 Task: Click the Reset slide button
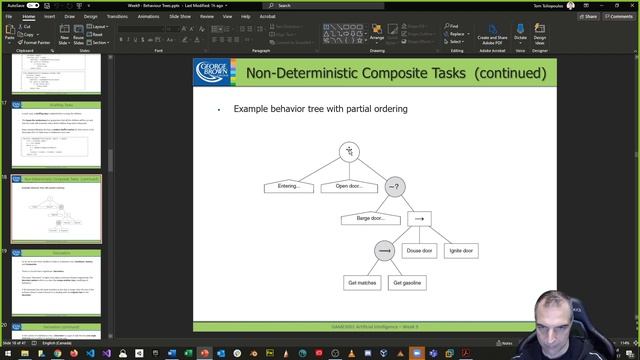95,34
